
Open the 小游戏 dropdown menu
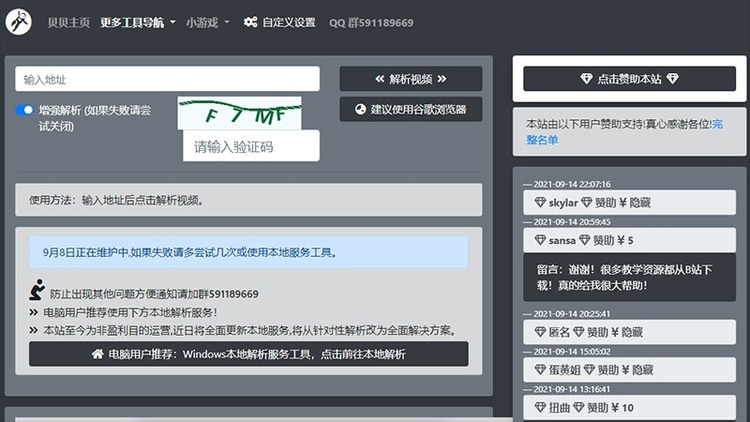coord(208,22)
